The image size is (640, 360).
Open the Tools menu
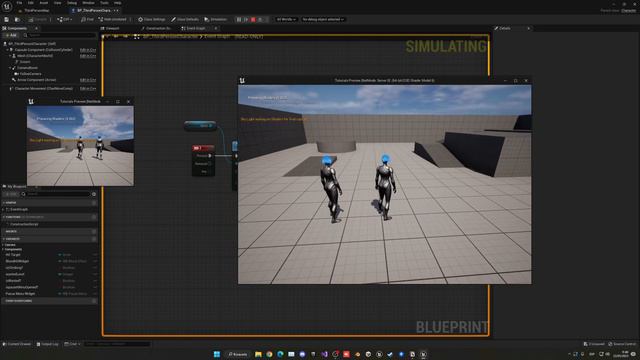104,3
